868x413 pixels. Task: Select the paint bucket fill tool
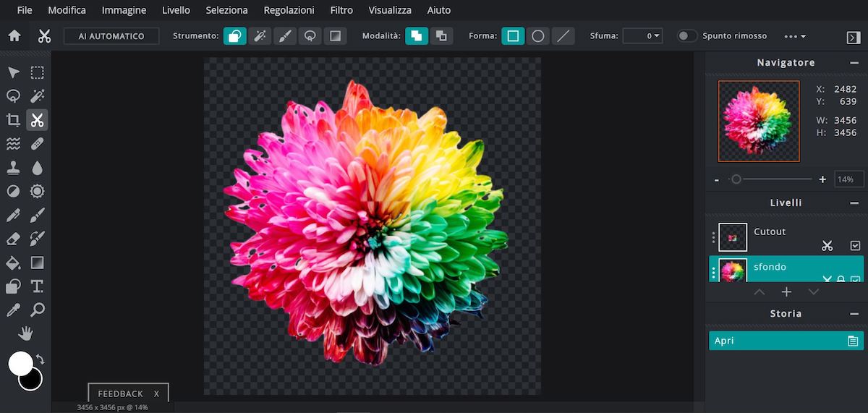(x=13, y=263)
